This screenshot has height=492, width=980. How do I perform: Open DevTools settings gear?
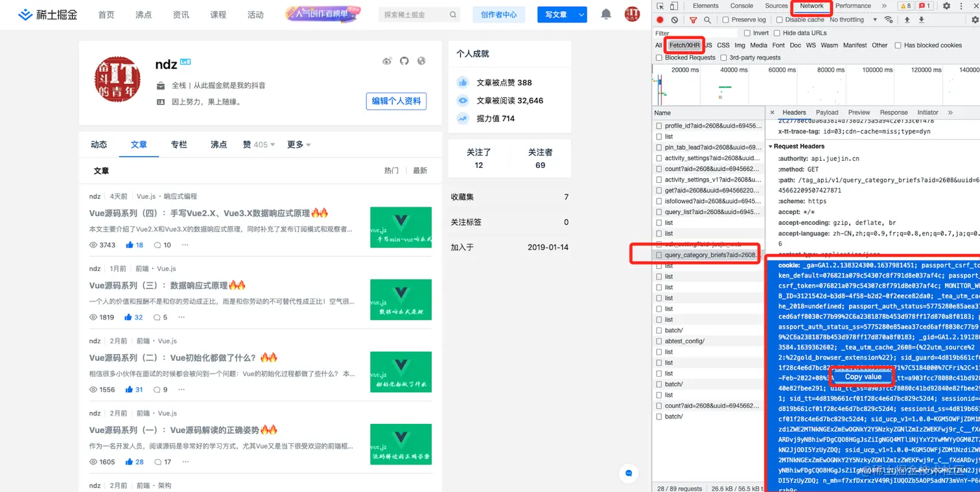click(x=946, y=6)
